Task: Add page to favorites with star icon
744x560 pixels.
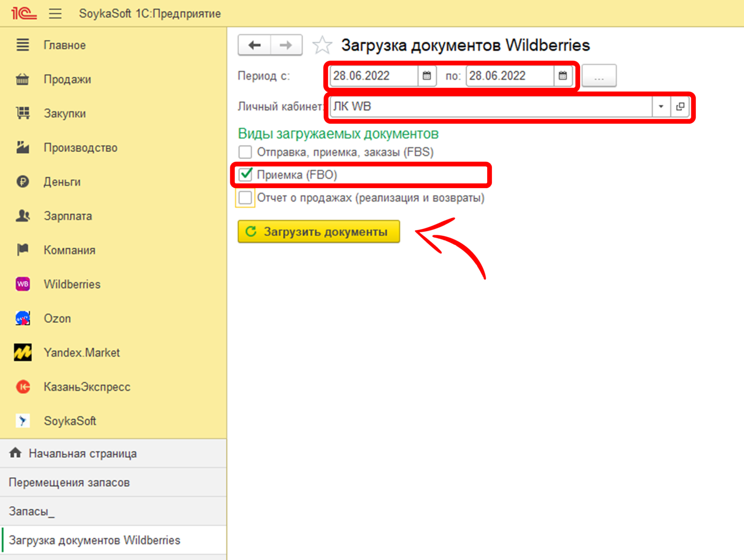Action: coord(322,45)
